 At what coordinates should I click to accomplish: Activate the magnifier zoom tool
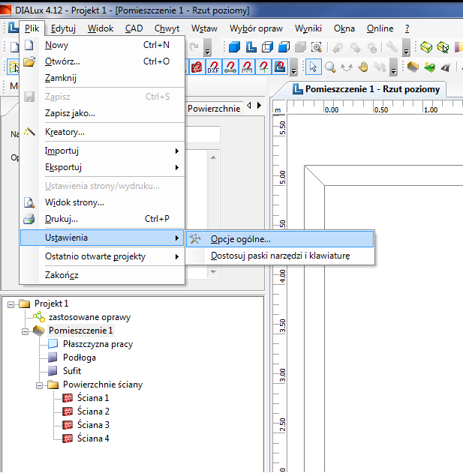331,67
